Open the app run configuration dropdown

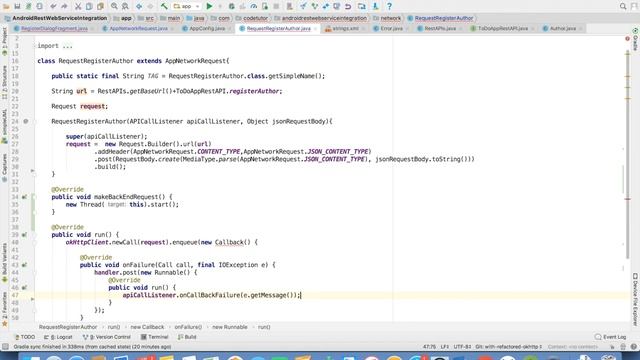click(x=187, y=6)
